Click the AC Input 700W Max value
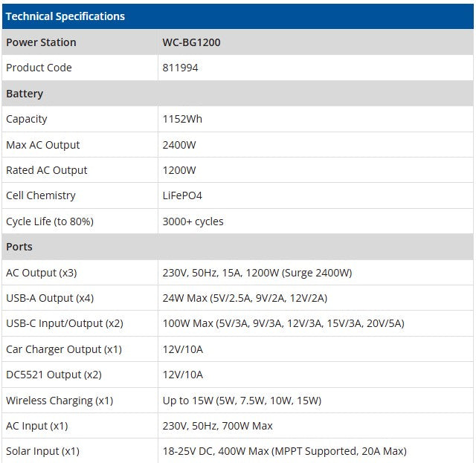476x463 pixels. (x=217, y=426)
